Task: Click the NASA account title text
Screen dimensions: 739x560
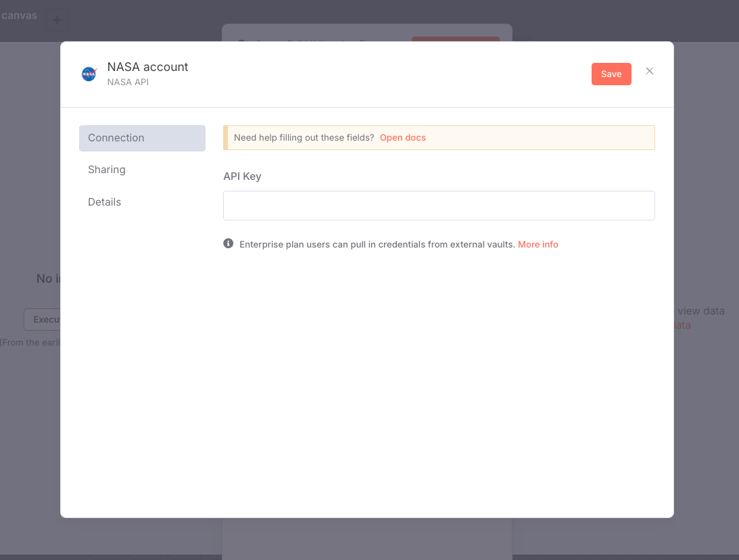Action: tap(147, 67)
